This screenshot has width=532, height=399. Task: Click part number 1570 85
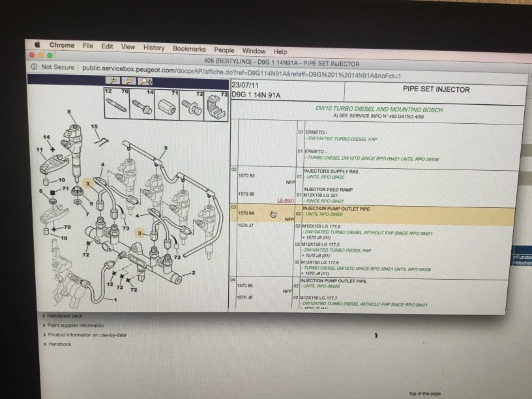coord(245,285)
